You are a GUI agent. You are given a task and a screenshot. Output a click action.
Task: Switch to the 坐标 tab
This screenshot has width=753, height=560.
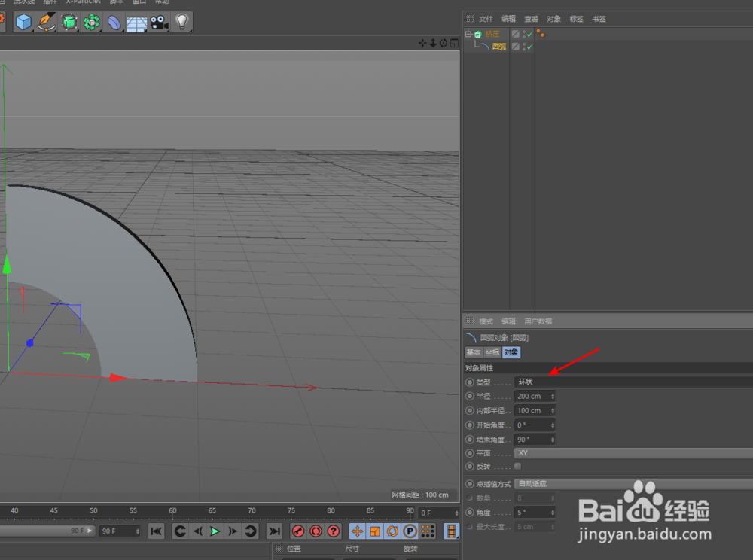pyautogui.click(x=492, y=352)
